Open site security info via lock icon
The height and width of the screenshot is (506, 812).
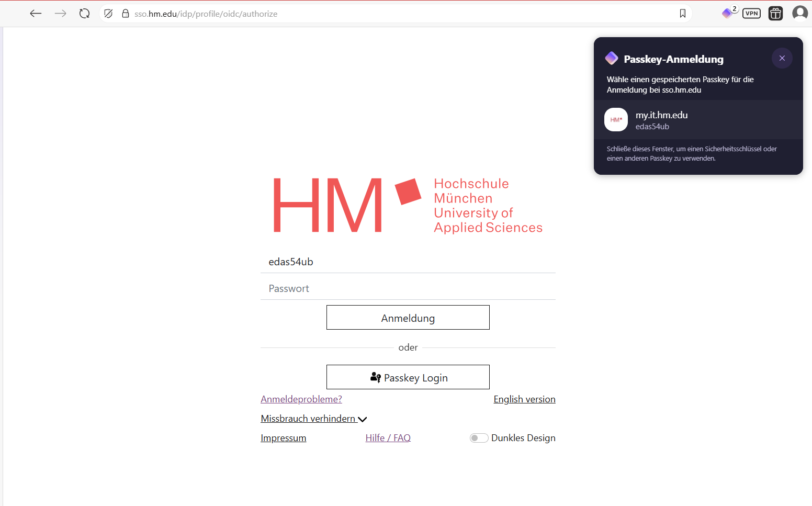126,14
